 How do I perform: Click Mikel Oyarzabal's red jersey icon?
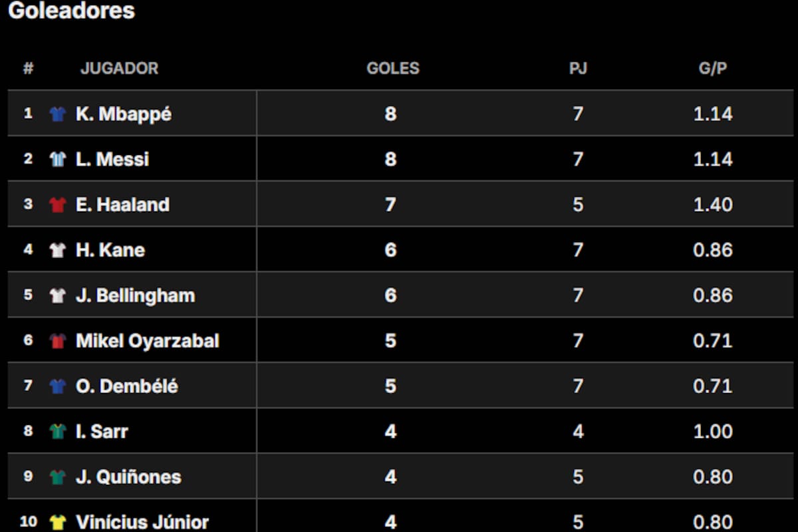58,341
